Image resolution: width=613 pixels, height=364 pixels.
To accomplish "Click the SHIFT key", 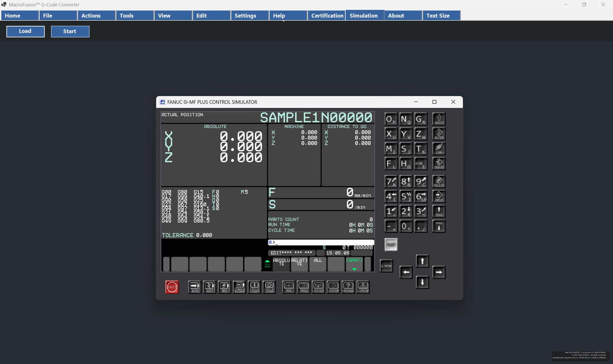I will coord(439,119).
